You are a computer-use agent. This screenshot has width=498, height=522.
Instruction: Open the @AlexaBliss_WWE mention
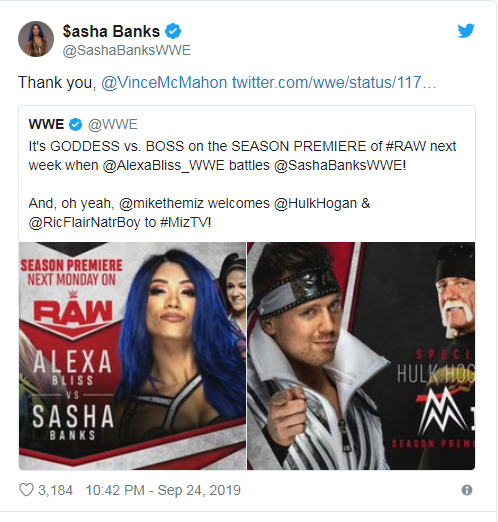click(x=163, y=165)
